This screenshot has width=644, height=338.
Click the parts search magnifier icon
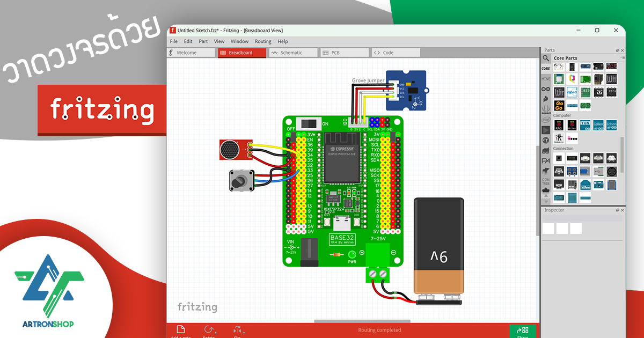546,58
